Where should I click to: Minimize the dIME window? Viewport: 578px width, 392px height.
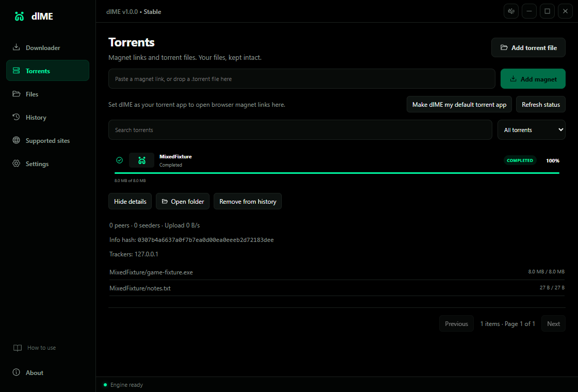point(529,11)
